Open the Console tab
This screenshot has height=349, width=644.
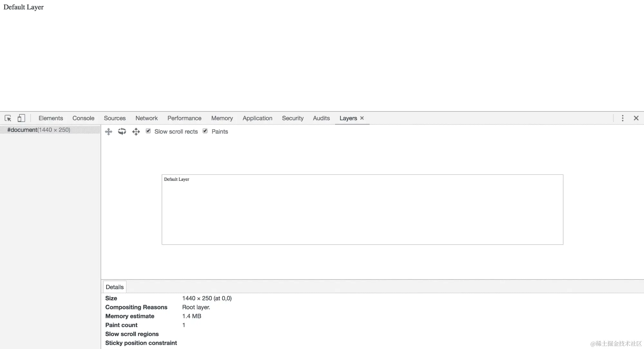coord(83,118)
